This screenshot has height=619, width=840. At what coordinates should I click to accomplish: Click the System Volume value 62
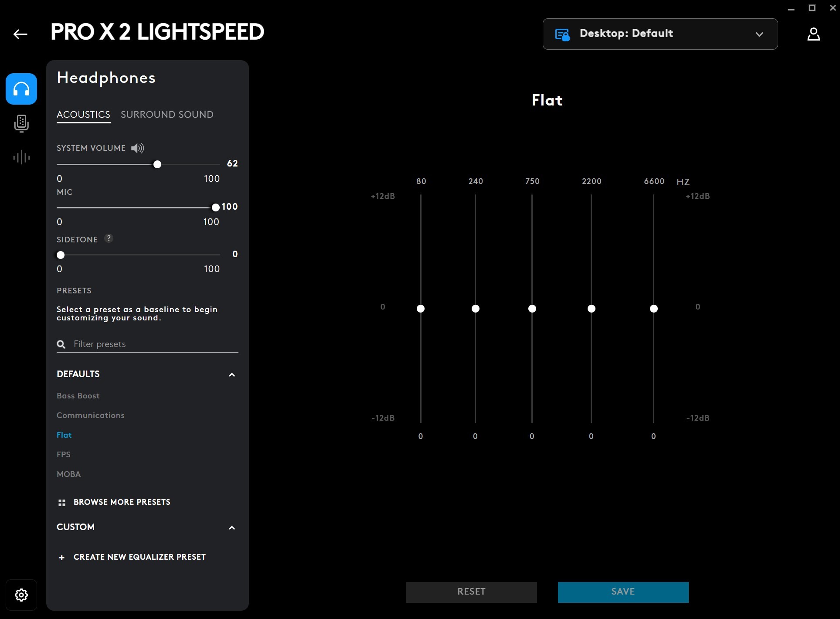coord(232,163)
